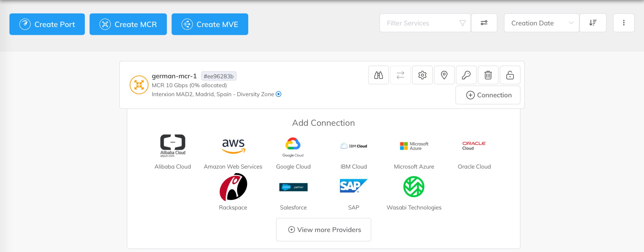Screen dimensions: 644x252
Task: Select the Wasabi Technologies logo
Action: point(414,187)
